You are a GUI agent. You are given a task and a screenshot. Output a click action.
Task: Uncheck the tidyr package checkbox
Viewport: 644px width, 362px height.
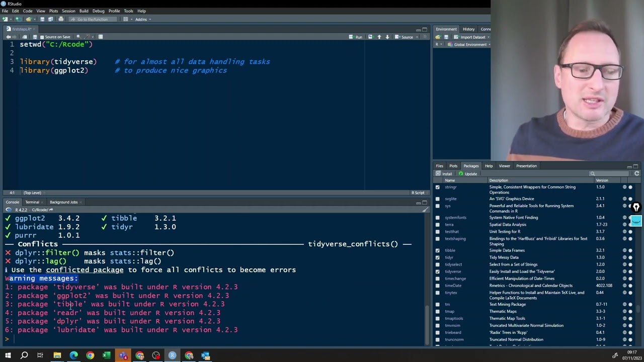pyautogui.click(x=437, y=257)
